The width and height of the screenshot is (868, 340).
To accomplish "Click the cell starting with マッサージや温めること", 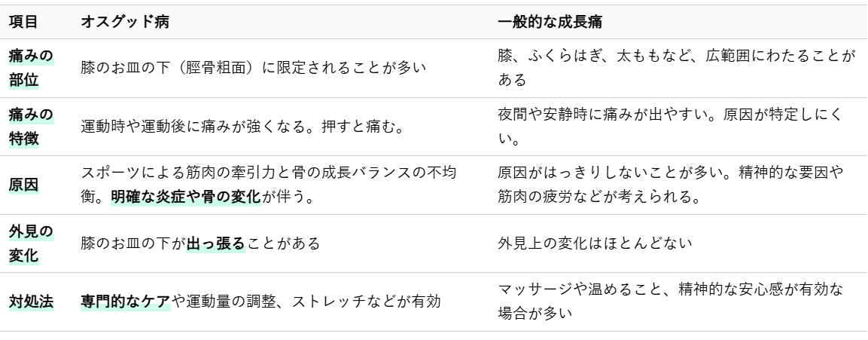I will tap(670, 302).
